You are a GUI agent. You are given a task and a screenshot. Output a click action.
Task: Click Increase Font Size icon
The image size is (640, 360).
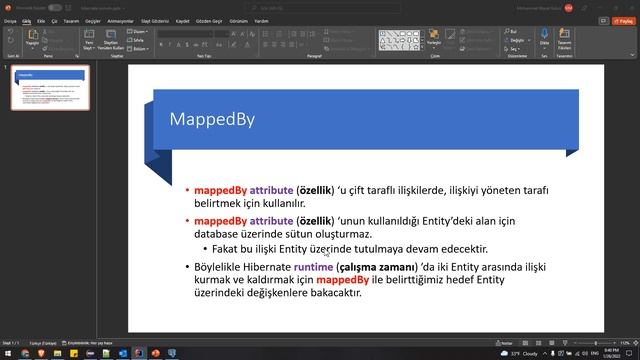pos(233,34)
